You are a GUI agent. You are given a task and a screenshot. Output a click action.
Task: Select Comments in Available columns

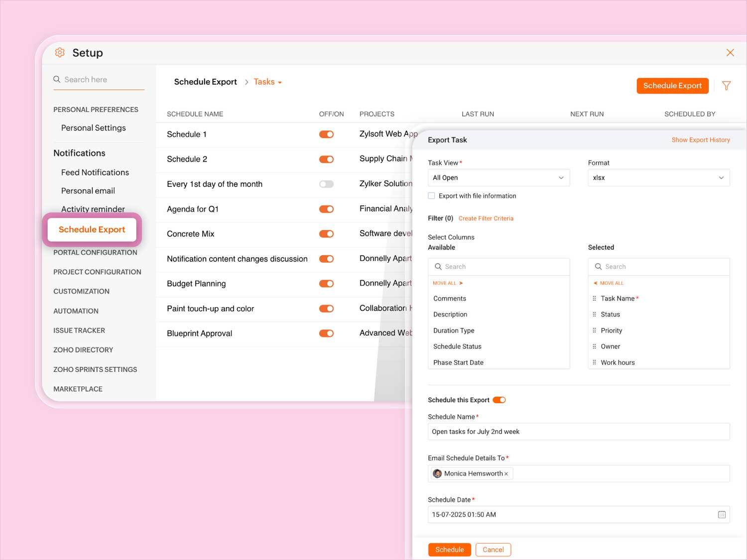[x=450, y=298]
